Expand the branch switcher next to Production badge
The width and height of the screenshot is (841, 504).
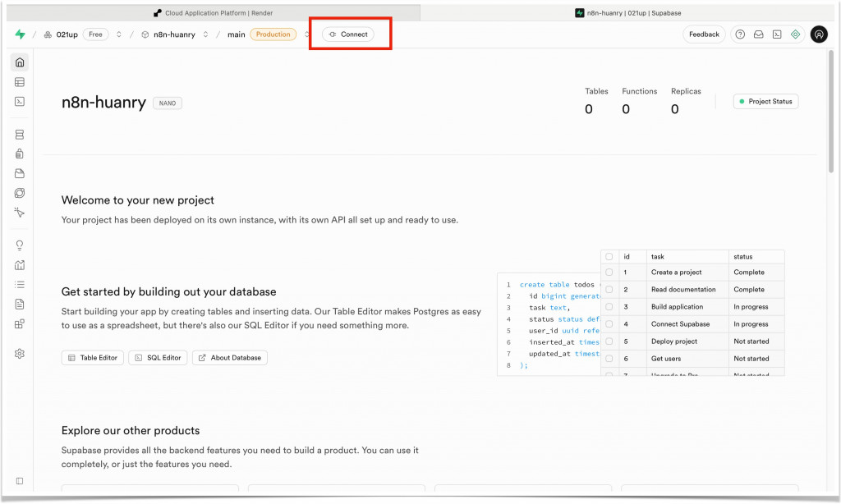click(x=306, y=34)
